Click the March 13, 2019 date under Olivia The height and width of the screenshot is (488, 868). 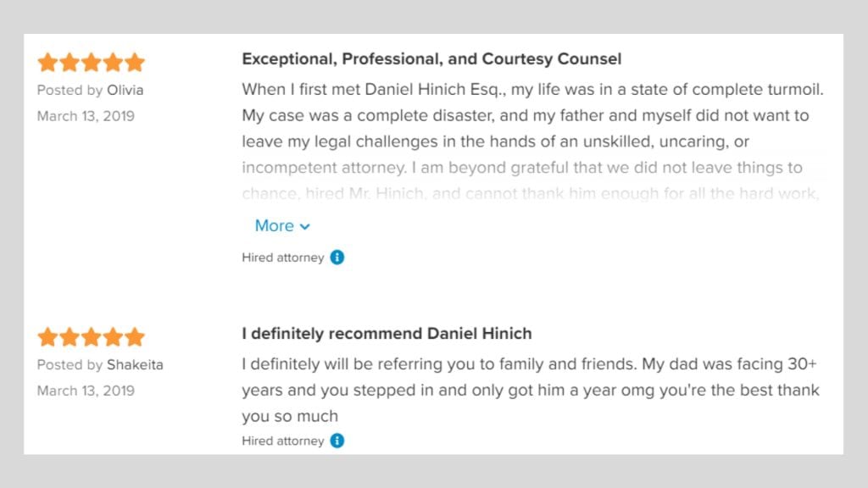click(86, 116)
